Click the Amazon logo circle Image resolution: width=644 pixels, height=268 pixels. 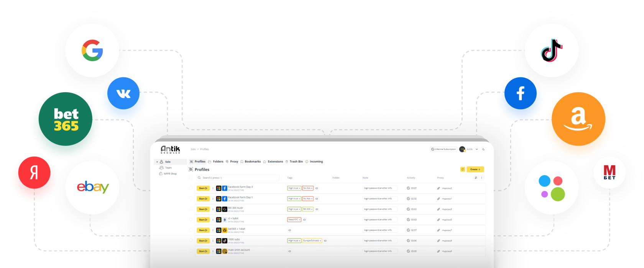(x=578, y=119)
